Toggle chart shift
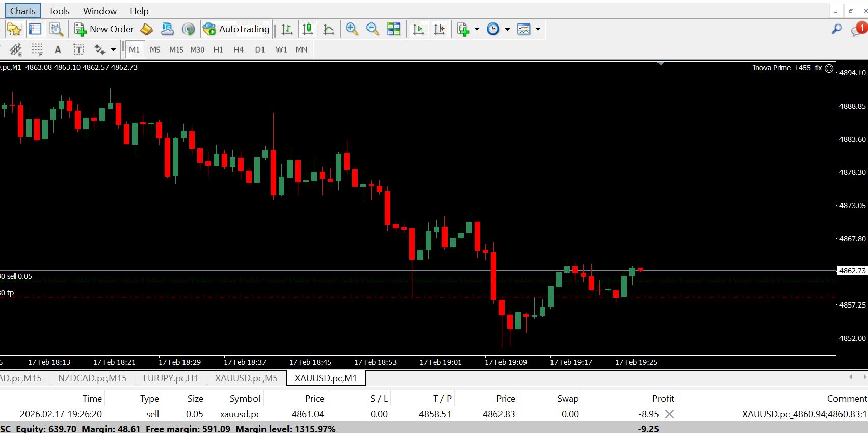868x433 pixels. (439, 29)
